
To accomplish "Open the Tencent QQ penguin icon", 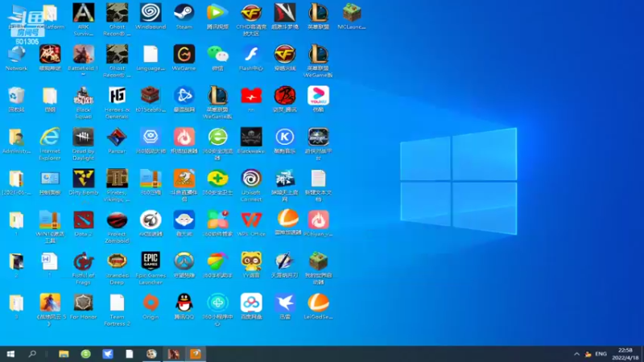I will click(x=184, y=306).
